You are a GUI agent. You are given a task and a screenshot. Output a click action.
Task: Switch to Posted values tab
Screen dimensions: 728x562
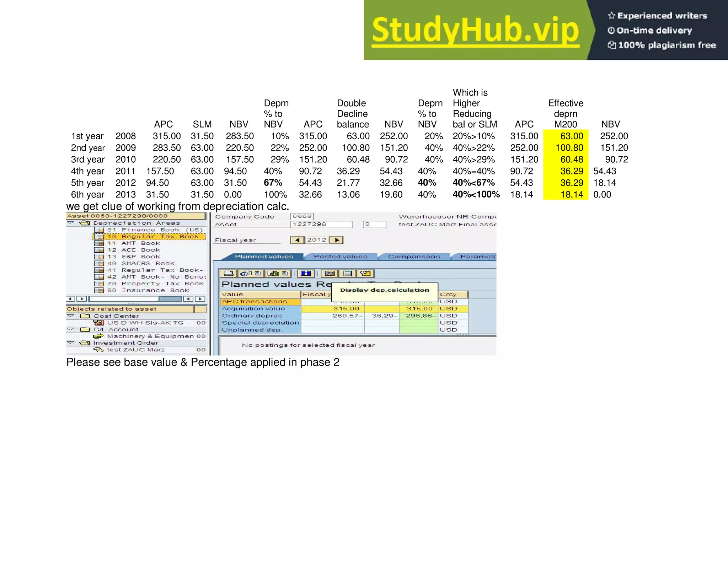341,256
